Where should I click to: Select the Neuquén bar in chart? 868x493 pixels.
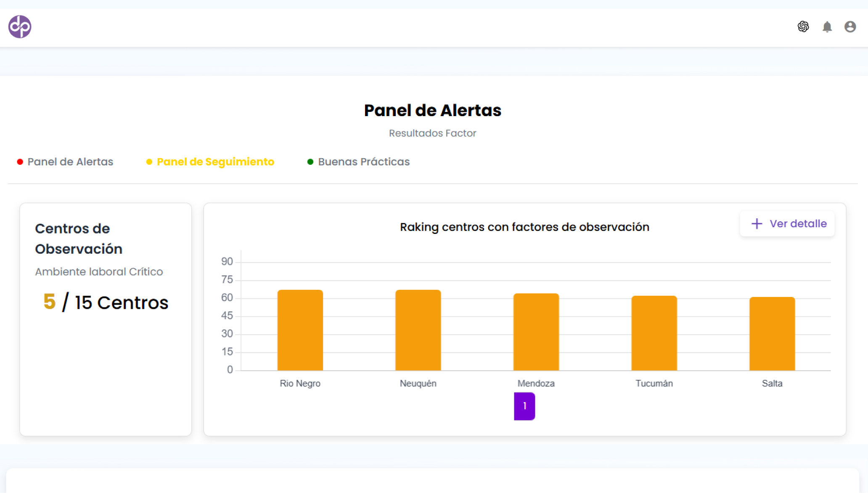click(418, 330)
